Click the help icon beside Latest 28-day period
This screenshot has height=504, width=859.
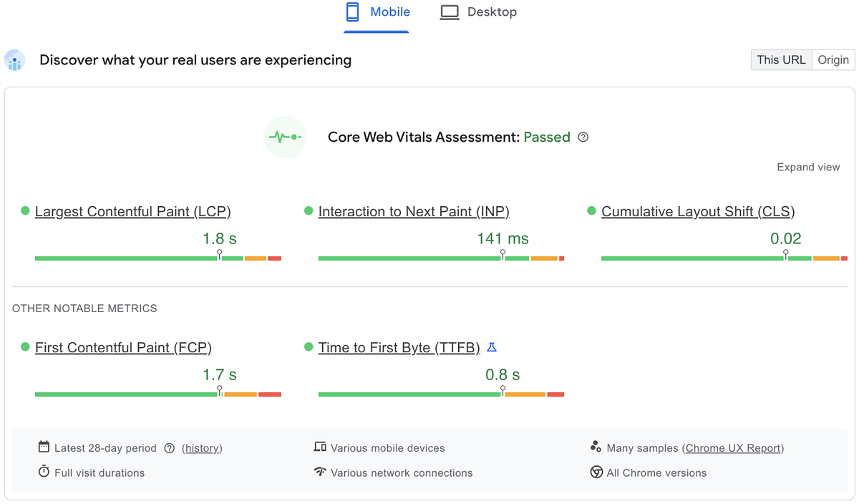pyautogui.click(x=170, y=447)
